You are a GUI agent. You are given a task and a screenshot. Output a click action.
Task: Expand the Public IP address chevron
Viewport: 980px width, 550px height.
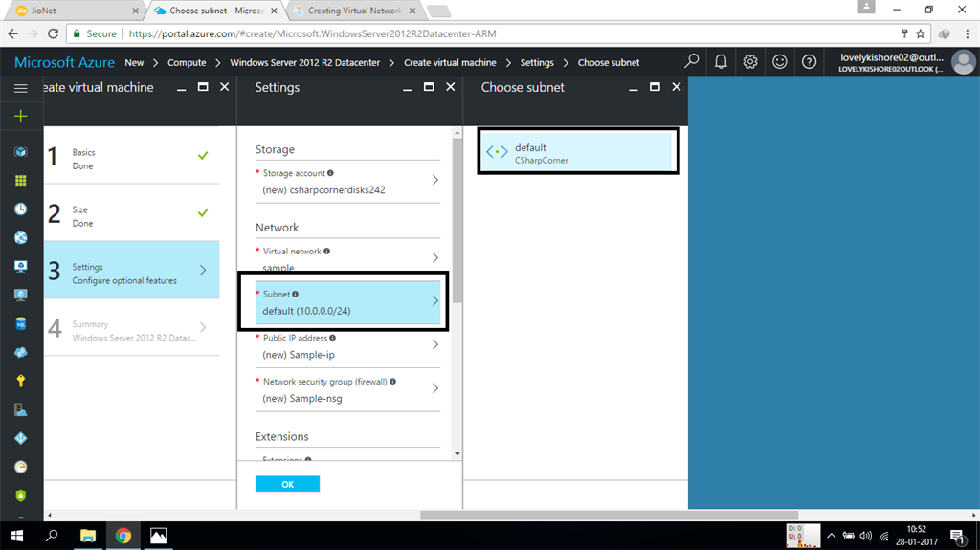(x=435, y=345)
